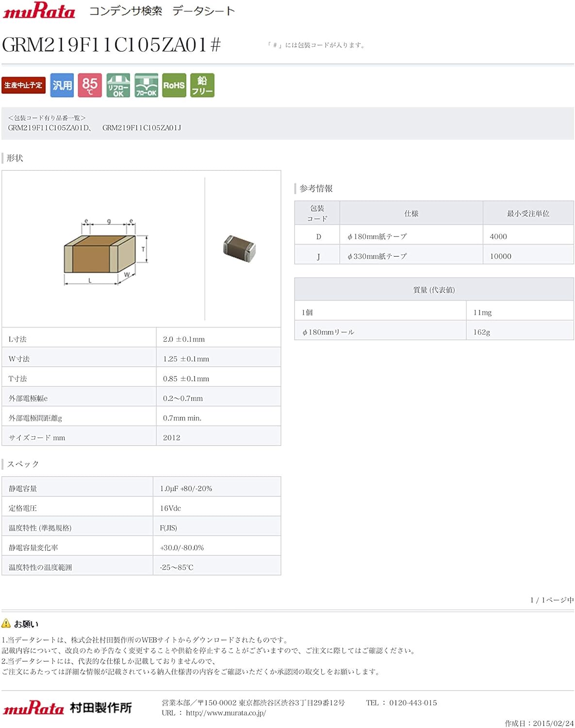Click the capacitor product photo
Screen dimensions: 575x728
click(238, 248)
